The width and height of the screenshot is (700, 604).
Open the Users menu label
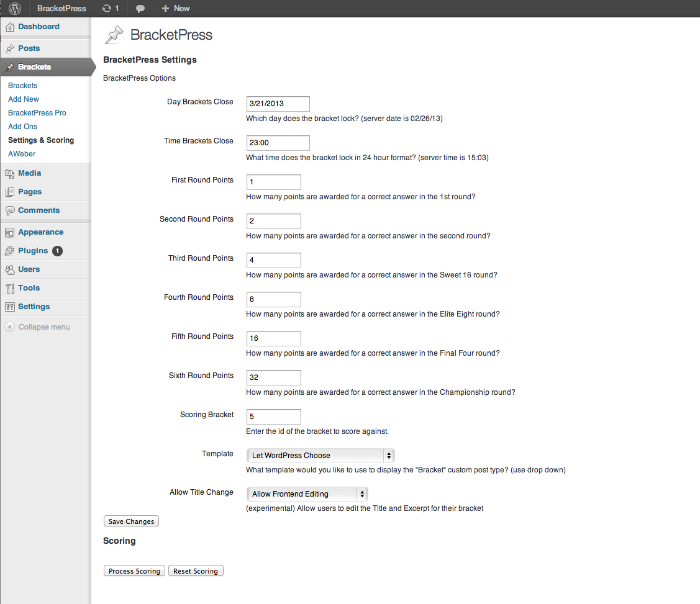29,269
